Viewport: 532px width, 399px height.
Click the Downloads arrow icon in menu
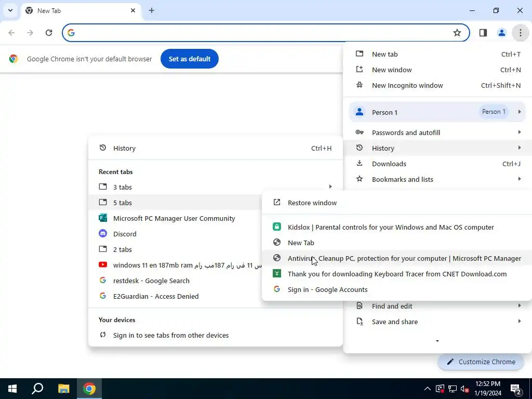[x=360, y=163]
